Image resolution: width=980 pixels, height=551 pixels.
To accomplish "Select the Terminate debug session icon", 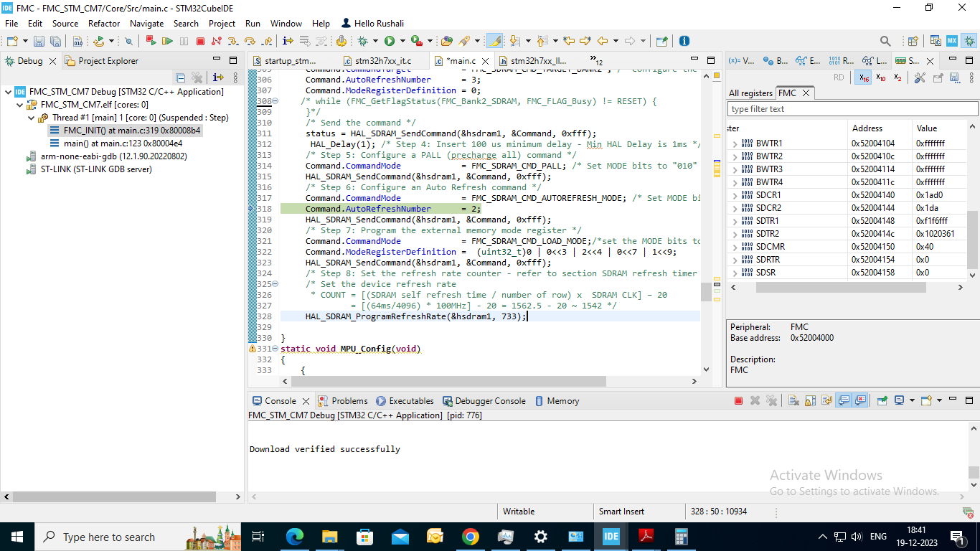I will pyautogui.click(x=202, y=41).
